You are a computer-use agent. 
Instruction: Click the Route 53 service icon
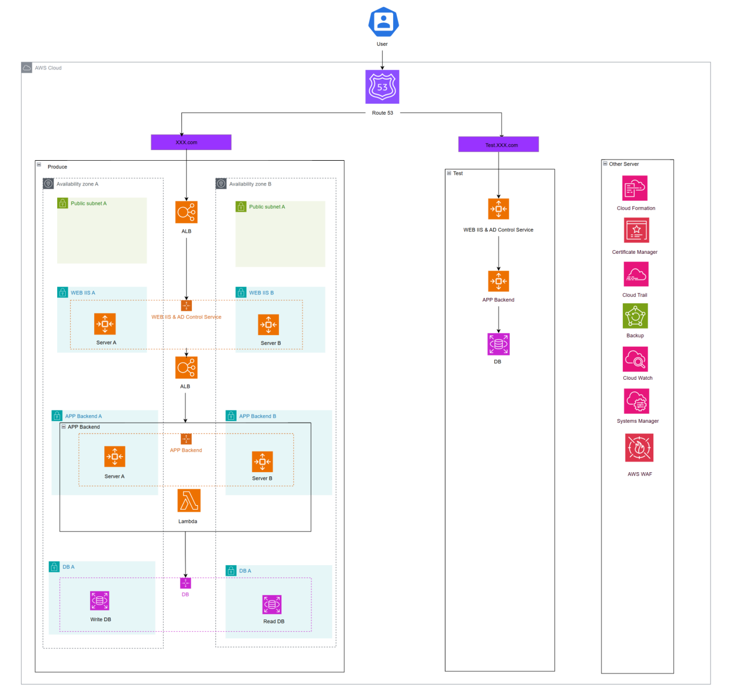[x=382, y=87]
